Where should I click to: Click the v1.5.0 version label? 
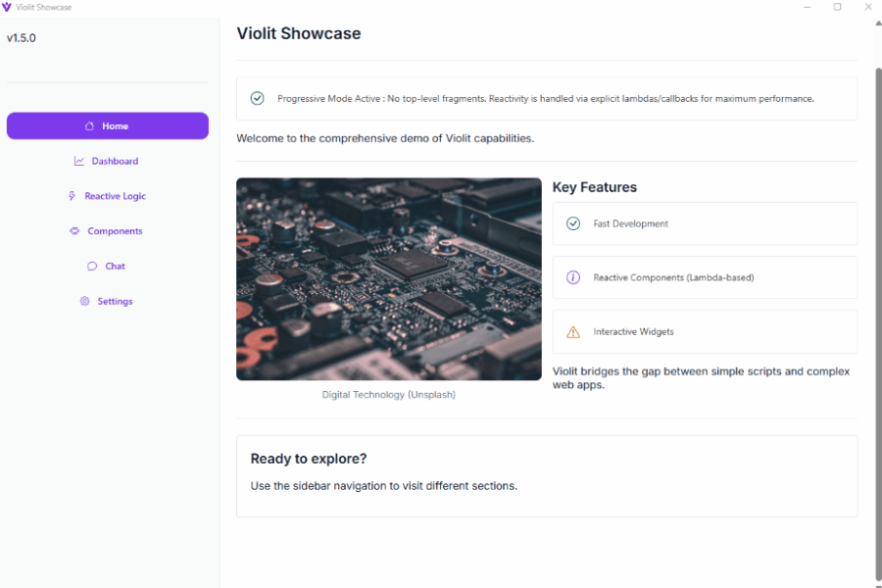(22, 37)
